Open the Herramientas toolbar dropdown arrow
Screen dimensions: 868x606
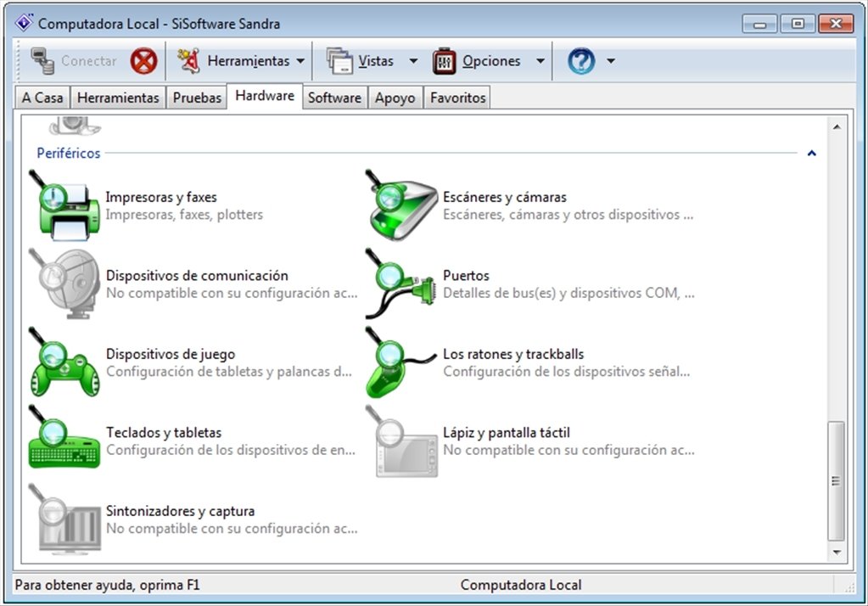[x=300, y=61]
